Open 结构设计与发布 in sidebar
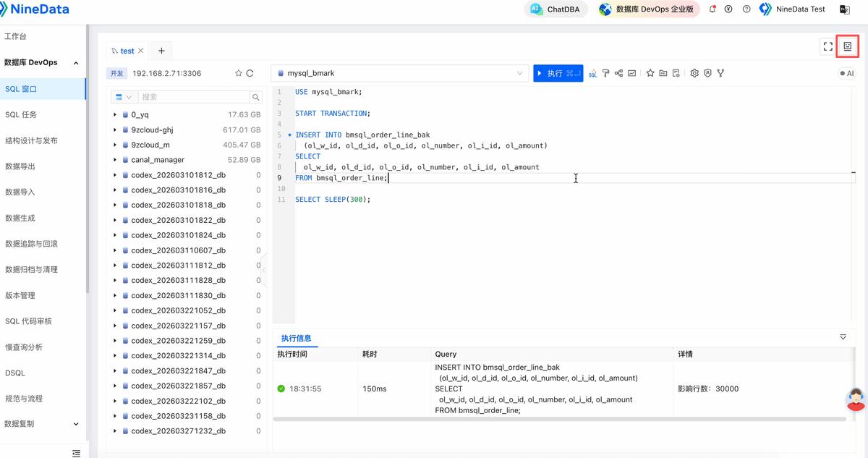Screen dimensions: 868x458 [31, 140]
